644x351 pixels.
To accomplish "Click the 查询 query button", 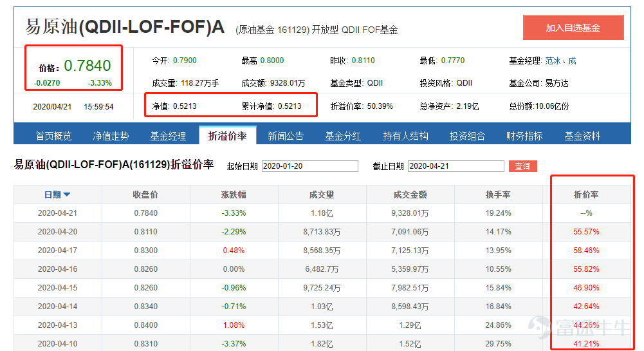I will coord(522,166).
